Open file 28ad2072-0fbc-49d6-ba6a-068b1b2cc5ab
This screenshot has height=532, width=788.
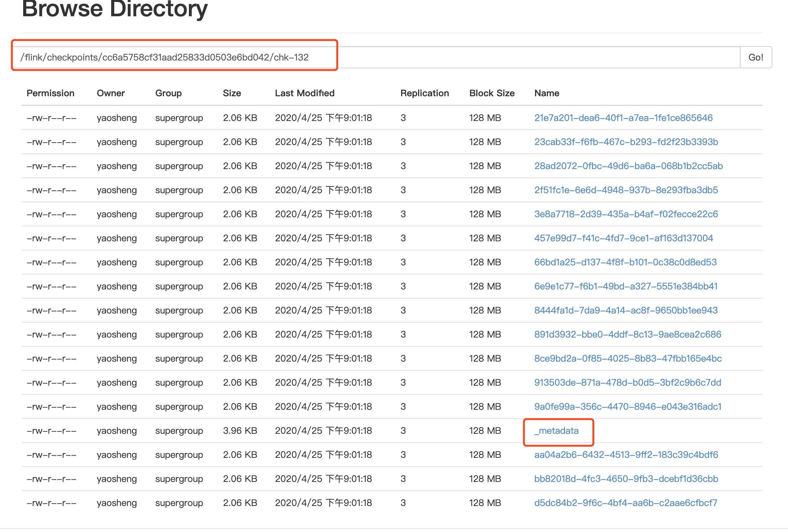click(628, 166)
